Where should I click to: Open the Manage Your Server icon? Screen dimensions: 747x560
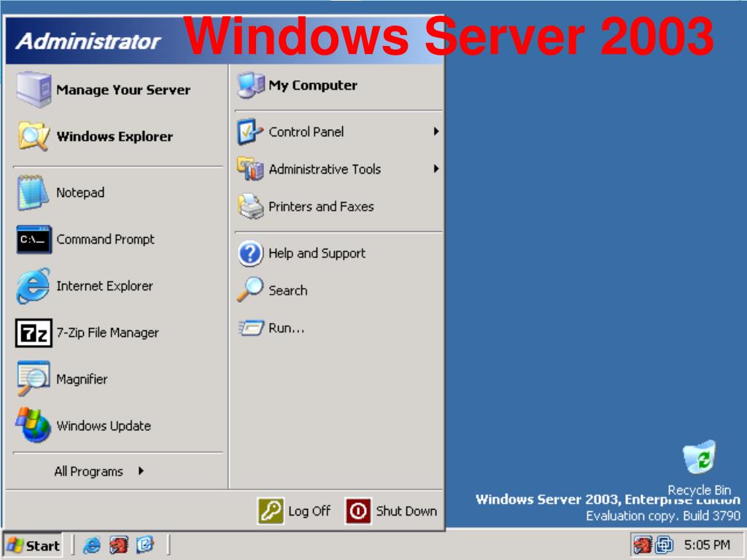[34, 89]
